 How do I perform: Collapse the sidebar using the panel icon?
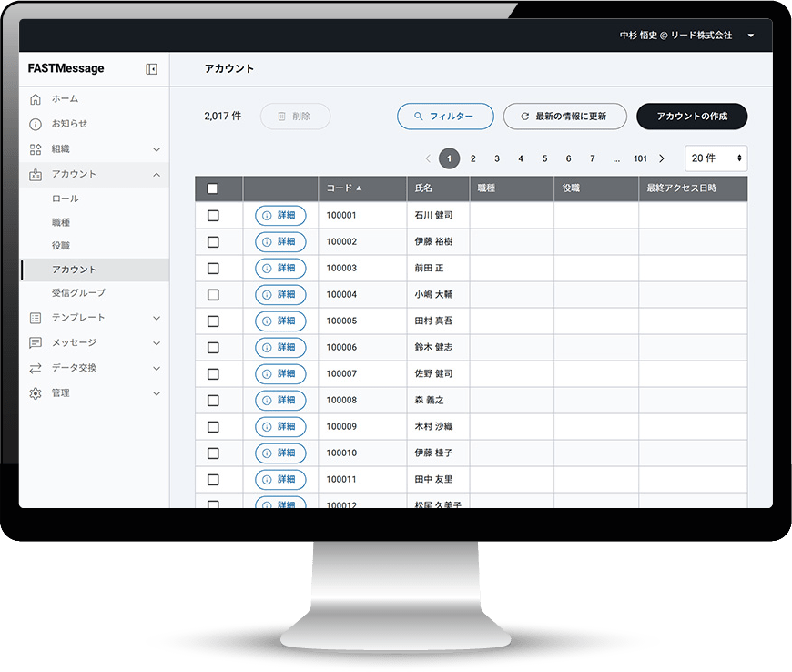click(151, 68)
